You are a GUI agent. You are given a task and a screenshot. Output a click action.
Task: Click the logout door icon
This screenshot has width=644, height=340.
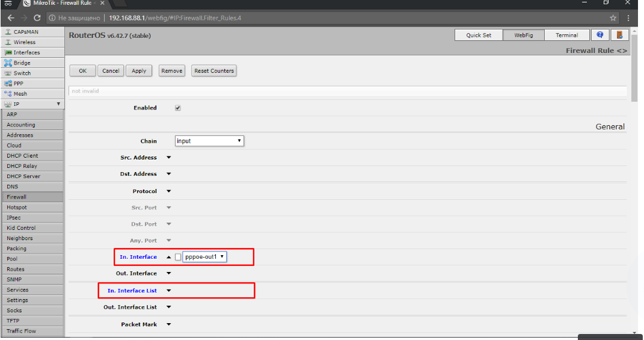click(x=620, y=35)
